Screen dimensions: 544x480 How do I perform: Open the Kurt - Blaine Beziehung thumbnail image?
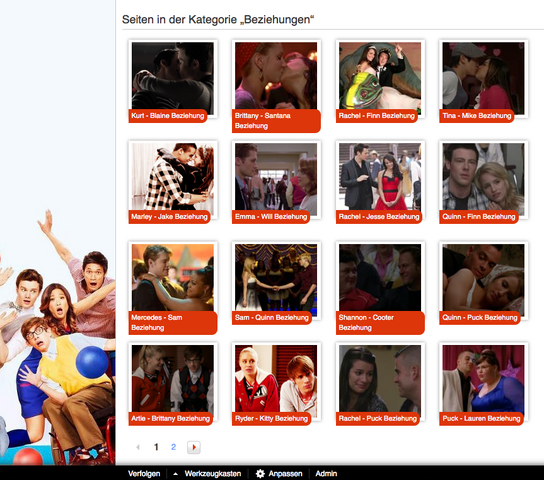[173, 76]
